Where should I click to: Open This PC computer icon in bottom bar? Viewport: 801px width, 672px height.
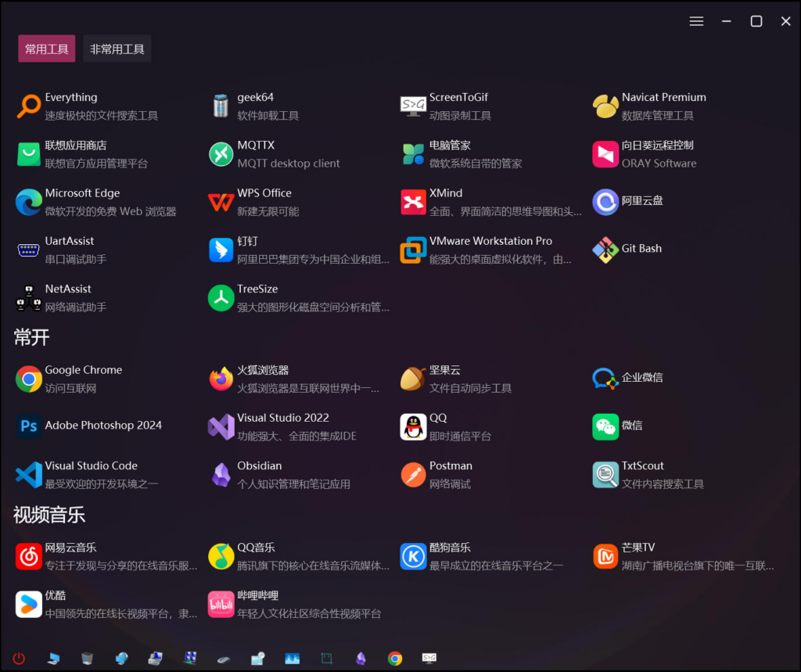53,658
